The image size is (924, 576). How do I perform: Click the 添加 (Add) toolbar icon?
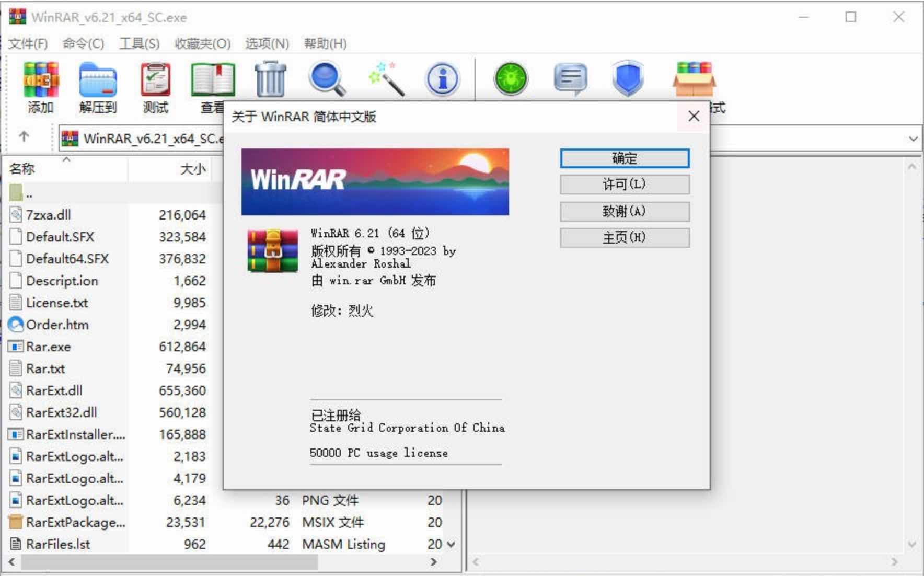[41, 79]
